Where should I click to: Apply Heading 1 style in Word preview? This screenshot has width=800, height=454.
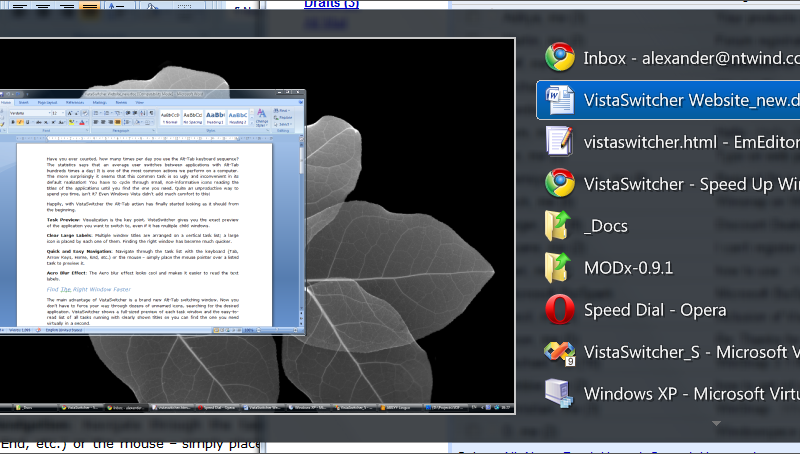click(x=215, y=117)
